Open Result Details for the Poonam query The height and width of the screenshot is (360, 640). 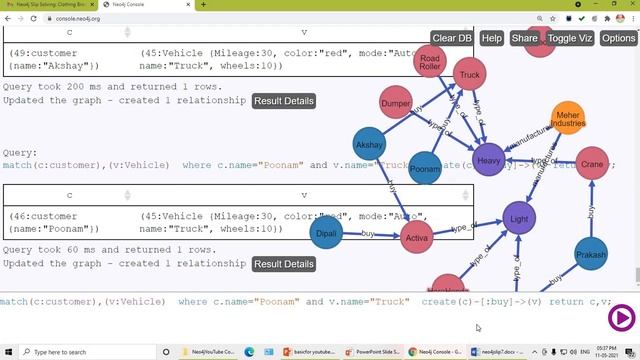[x=284, y=264]
